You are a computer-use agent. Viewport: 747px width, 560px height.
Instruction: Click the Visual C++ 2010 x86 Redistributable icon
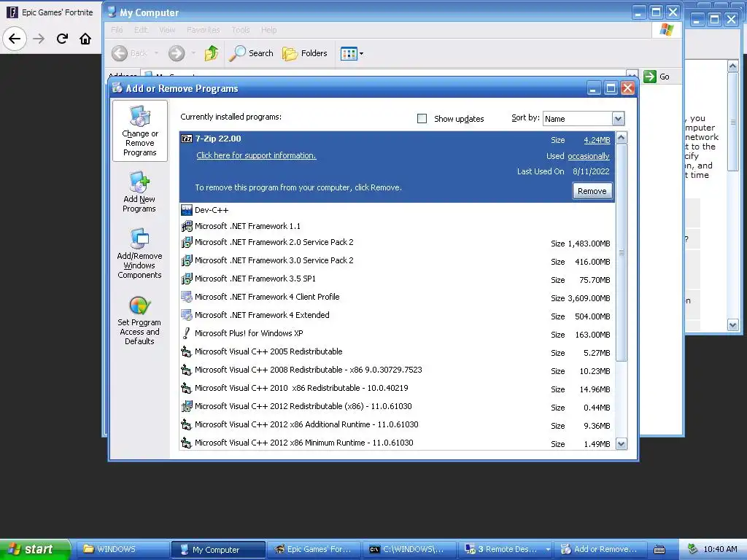click(187, 388)
